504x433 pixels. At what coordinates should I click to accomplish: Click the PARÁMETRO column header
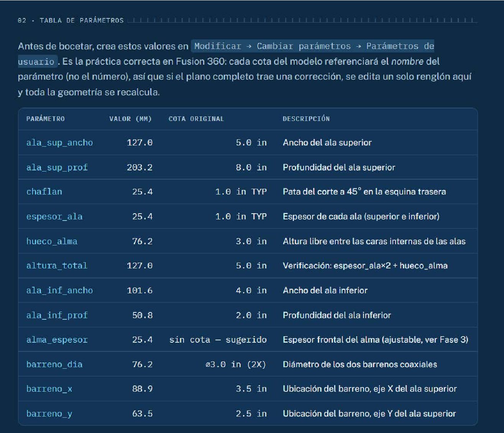pyautogui.click(x=46, y=119)
